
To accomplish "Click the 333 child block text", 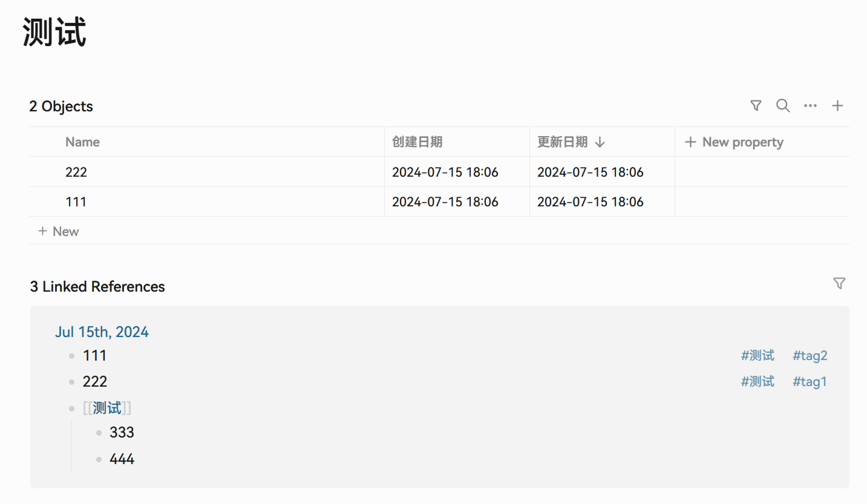I will [122, 433].
